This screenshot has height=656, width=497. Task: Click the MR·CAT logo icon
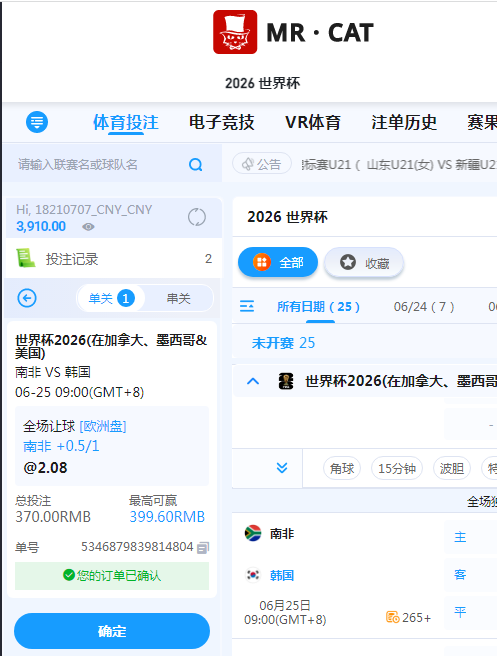[x=235, y=32]
